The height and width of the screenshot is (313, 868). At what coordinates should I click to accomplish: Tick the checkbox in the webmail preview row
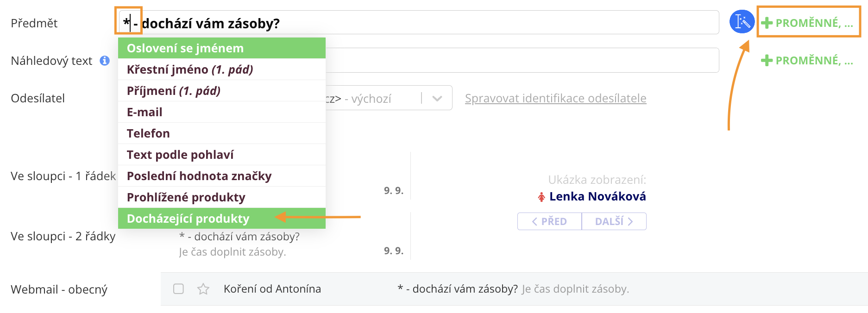pos(178,289)
